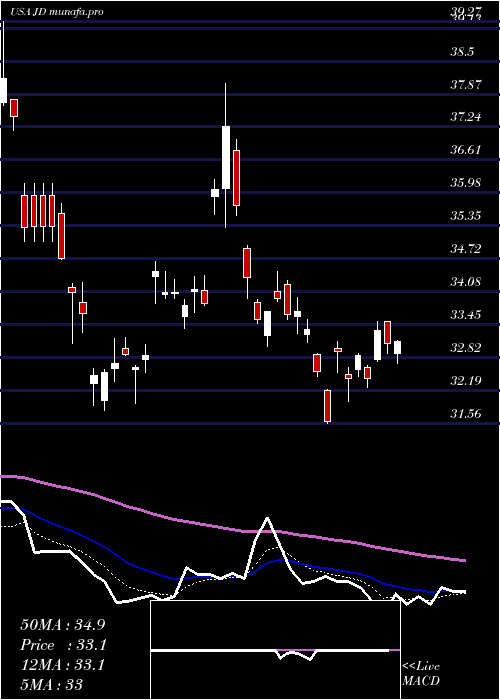Select the 31.56 price axis label
Viewport: 500px width, 700px height.
pos(466,413)
